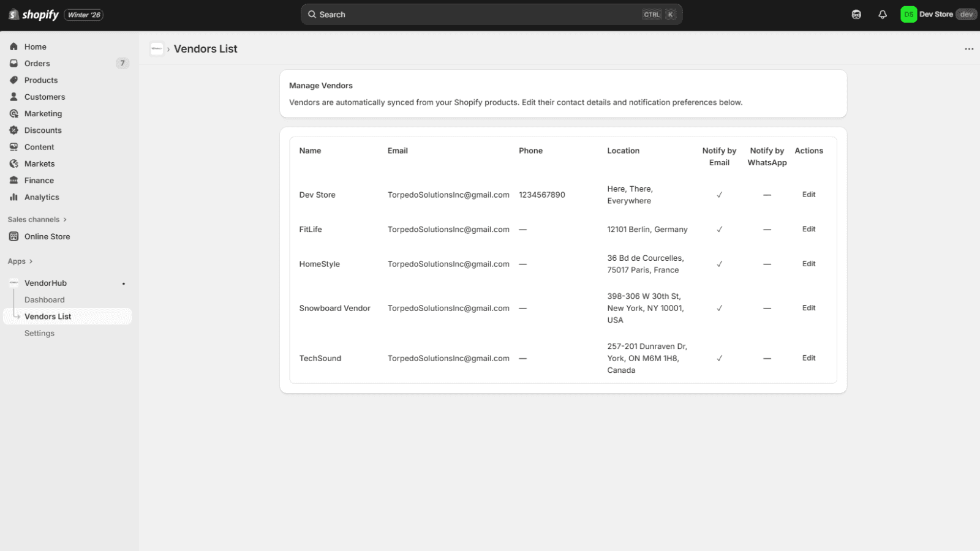980x551 pixels.
Task: Click the Orders inbox icon
Action: click(13, 64)
